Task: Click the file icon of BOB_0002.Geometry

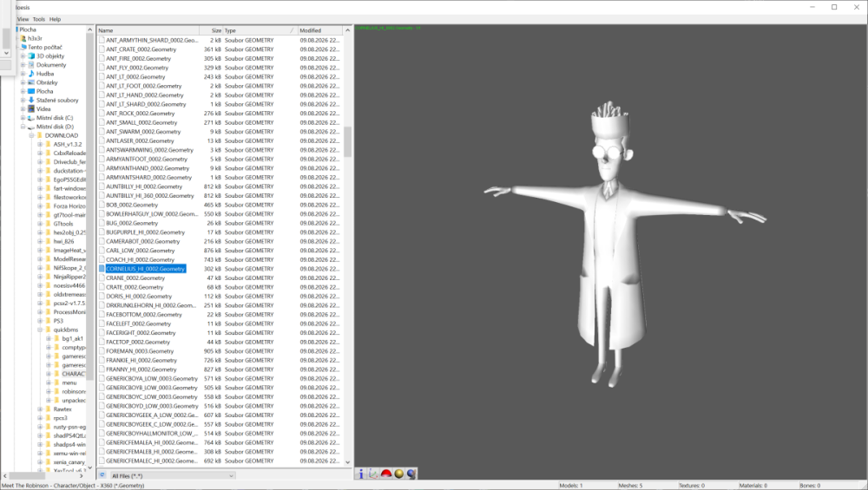Action: tap(102, 205)
